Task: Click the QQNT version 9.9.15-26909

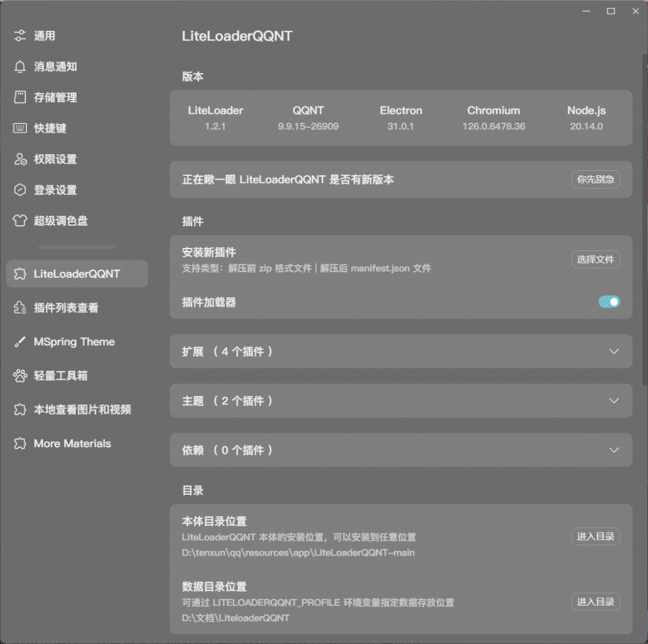Action: [x=308, y=127]
